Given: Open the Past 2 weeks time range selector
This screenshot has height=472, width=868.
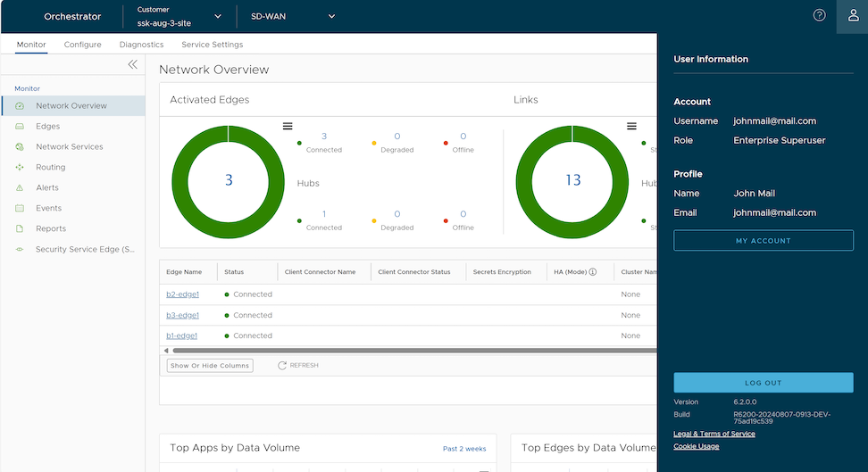Looking at the screenshot, I should pos(463,449).
